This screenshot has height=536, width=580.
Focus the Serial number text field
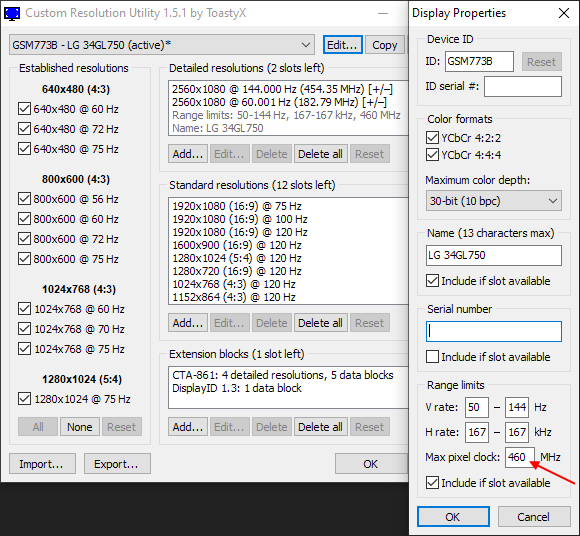[493, 331]
